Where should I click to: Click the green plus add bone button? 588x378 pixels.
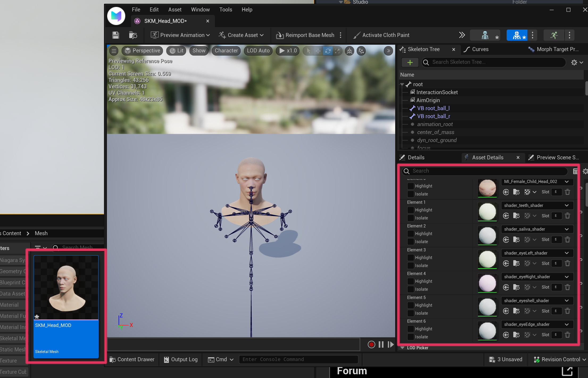coord(410,62)
